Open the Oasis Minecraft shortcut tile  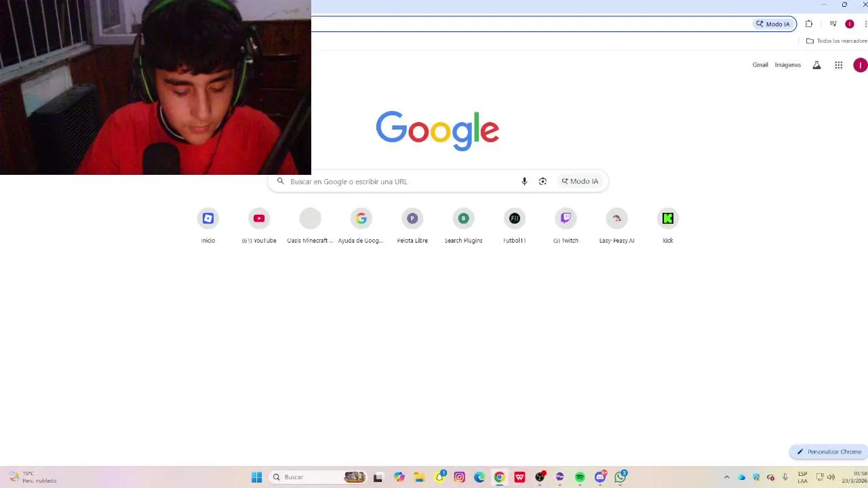click(310, 226)
